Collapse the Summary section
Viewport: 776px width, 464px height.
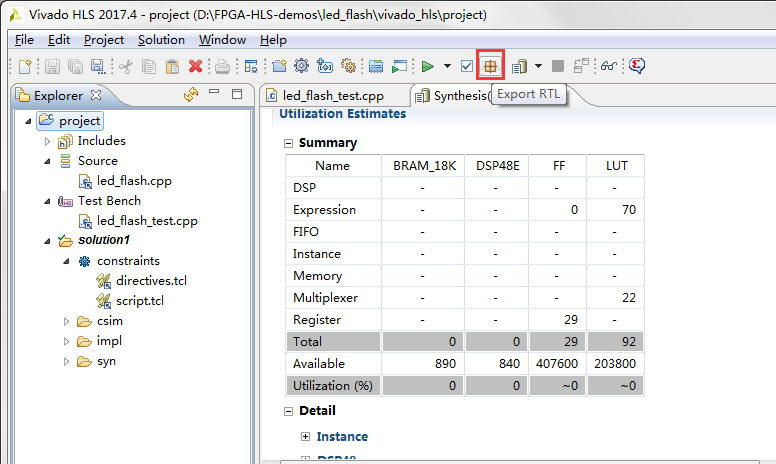point(289,143)
